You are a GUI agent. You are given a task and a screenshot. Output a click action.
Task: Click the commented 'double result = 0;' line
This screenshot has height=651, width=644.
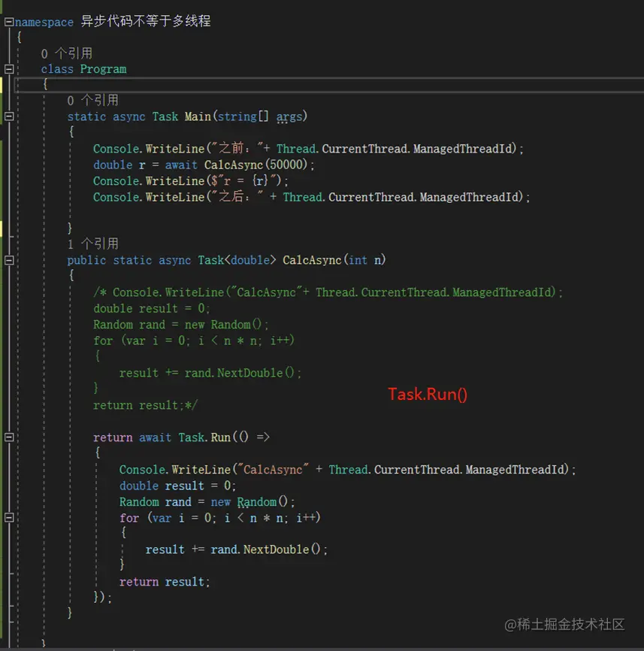click(152, 308)
